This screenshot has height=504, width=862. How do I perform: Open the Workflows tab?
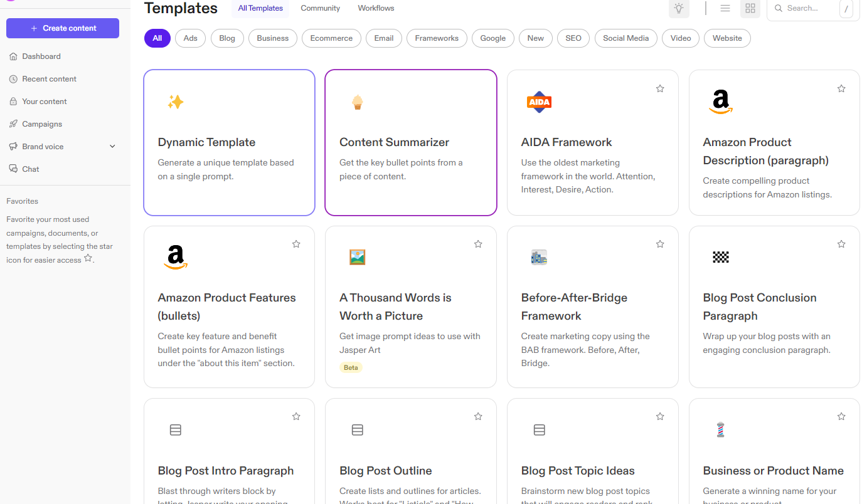376,8
